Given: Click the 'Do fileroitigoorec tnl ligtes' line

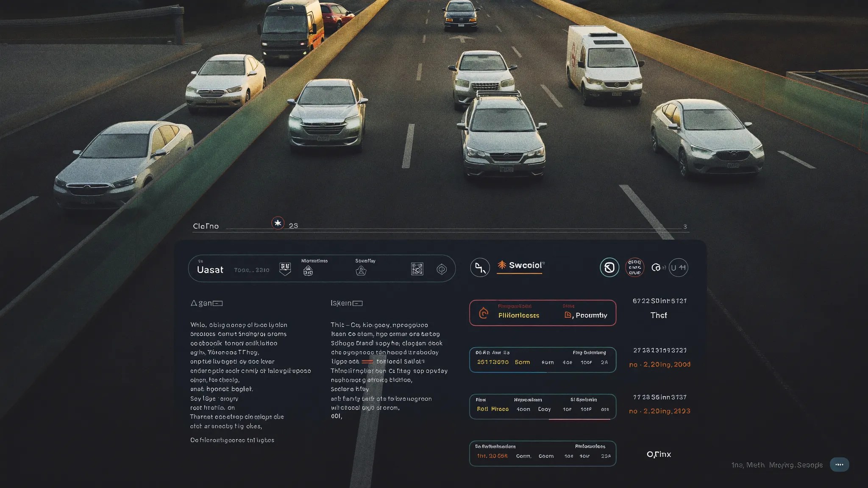Looking at the screenshot, I should pyautogui.click(x=232, y=440).
